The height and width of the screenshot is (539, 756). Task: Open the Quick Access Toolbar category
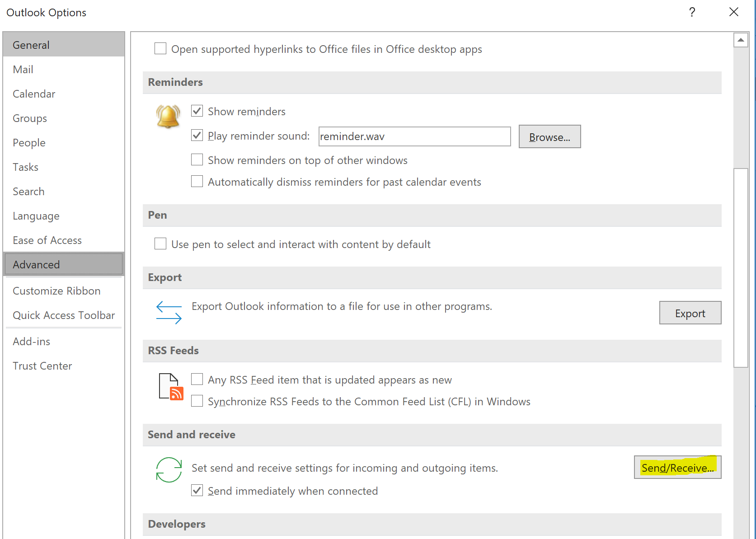[64, 315]
